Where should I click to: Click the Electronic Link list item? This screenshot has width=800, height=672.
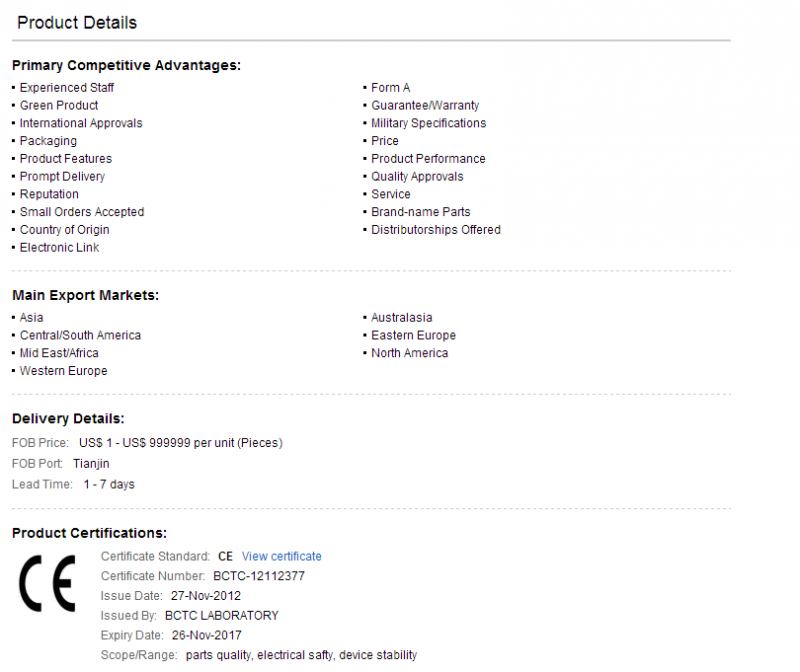click(x=59, y=248)
